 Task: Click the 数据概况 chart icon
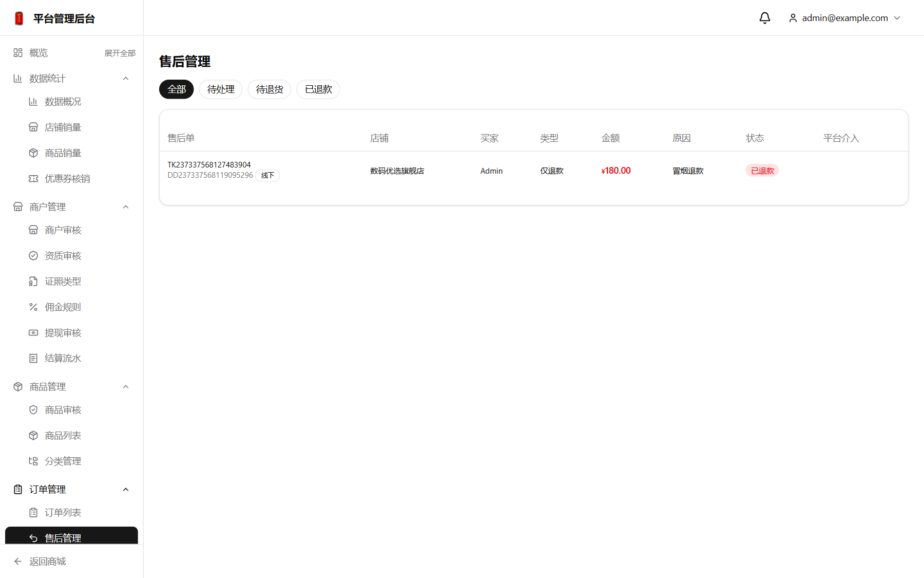point(33,102)
